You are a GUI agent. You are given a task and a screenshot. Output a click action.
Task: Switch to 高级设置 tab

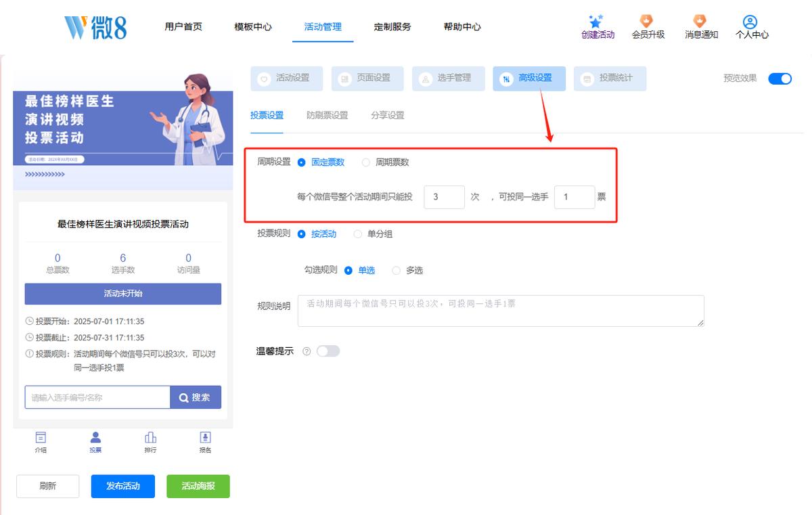click(x=529, y=79)
